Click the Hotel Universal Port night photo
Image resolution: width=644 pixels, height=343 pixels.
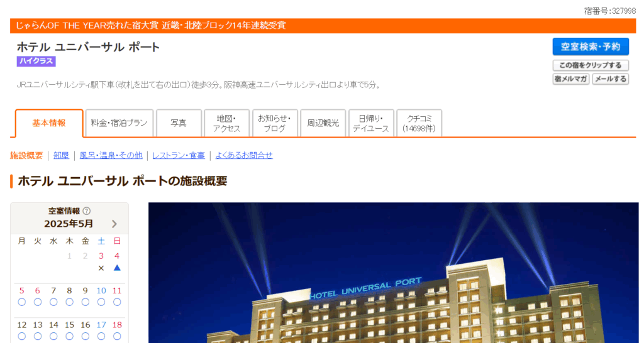coord(394,273)
